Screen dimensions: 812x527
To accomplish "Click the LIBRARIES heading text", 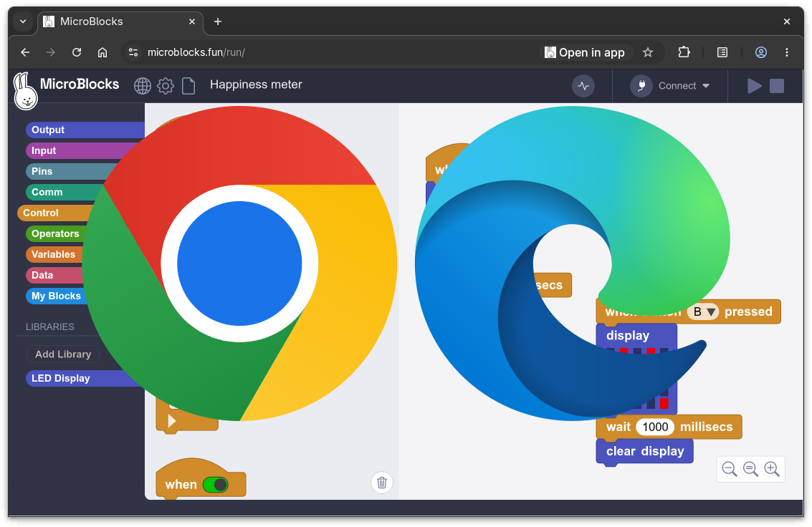I will click(50, 327).
